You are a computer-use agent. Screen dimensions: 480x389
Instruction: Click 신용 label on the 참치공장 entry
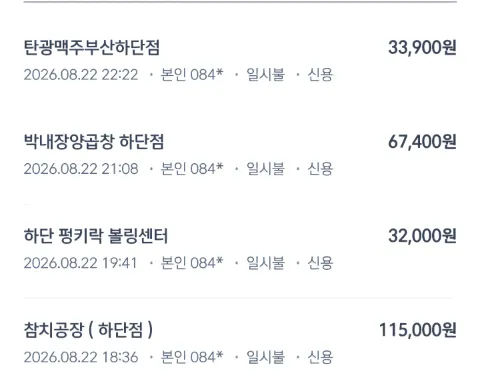pos(320,357)
